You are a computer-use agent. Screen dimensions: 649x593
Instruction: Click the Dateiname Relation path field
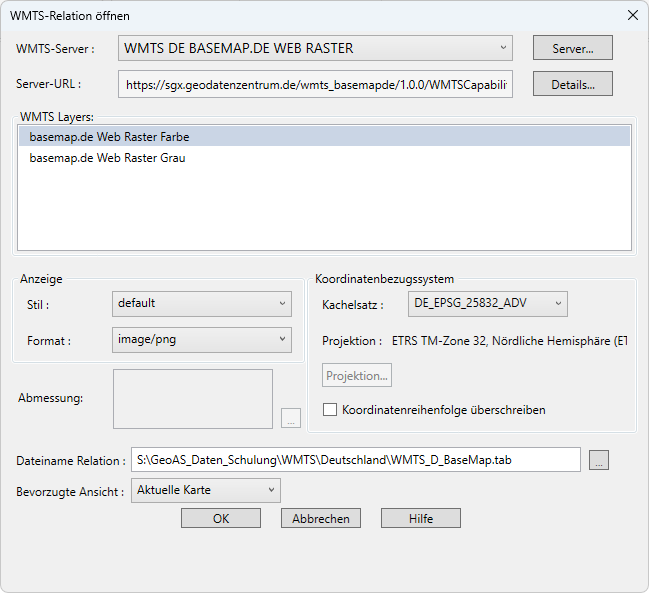pyautogui.click(x=356, y=460)
